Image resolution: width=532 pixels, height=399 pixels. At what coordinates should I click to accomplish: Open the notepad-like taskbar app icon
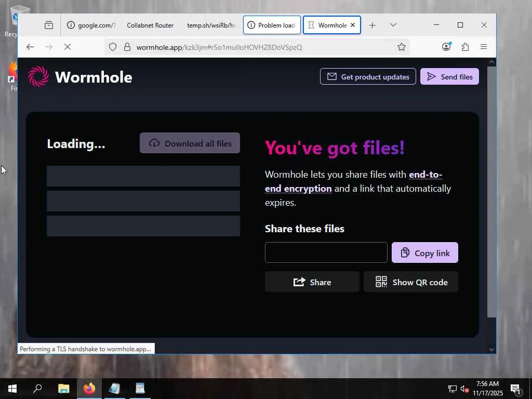(115, 389)
